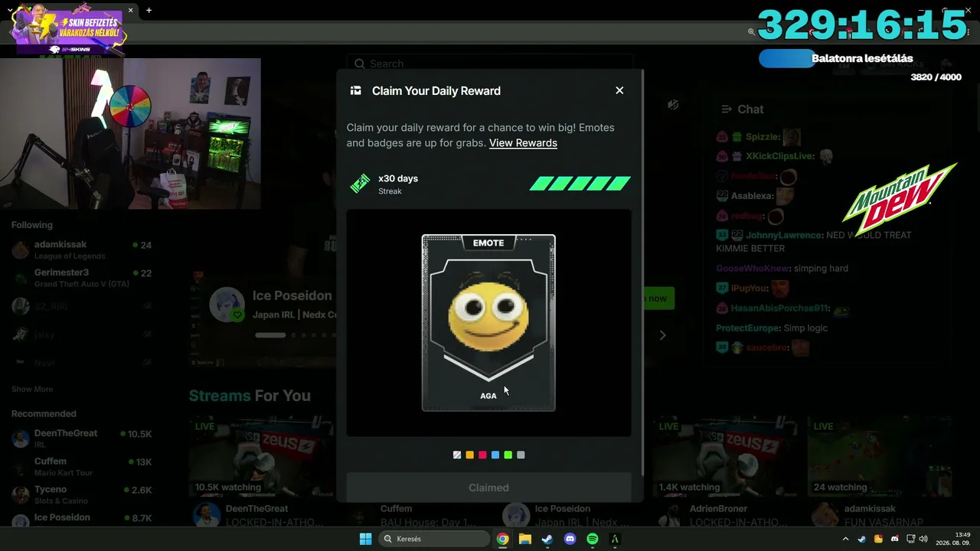Open DeenTheGreat in Recommended list
This screenshot has width=980, height=551.
pos(81,438)
